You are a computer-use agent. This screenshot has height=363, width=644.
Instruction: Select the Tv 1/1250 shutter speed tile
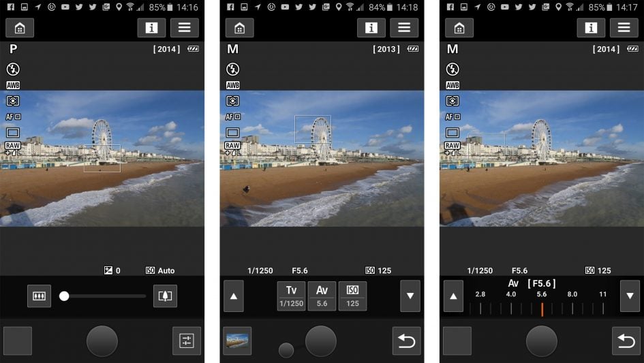click(x=291, y=296)
